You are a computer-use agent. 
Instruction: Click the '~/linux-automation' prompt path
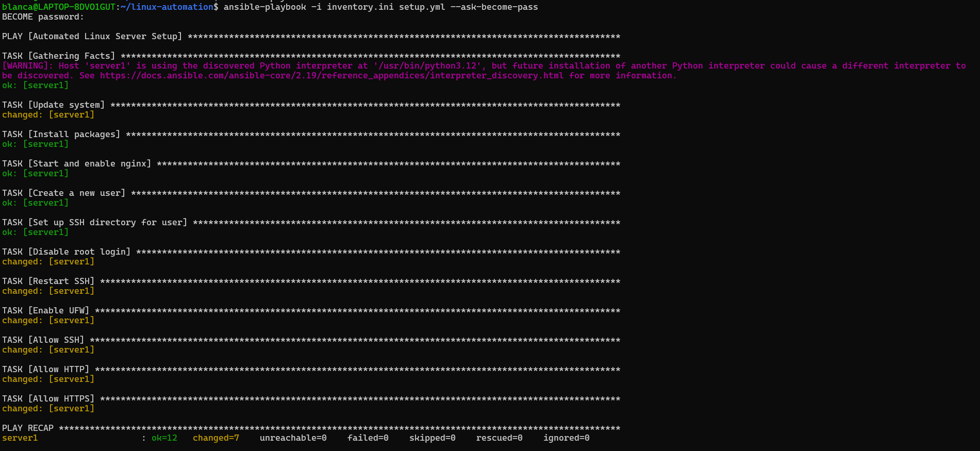[167, 7]
